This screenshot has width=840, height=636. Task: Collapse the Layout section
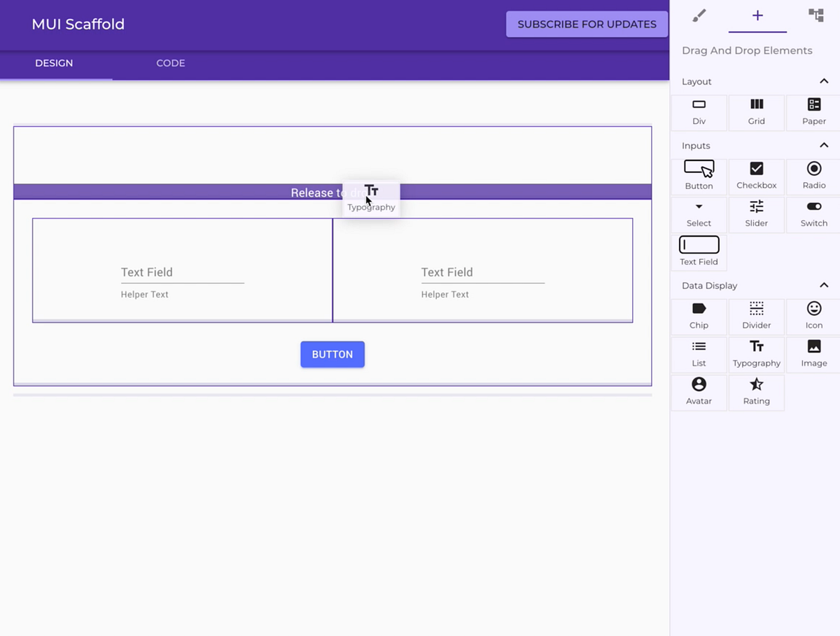tap(823, 81)
